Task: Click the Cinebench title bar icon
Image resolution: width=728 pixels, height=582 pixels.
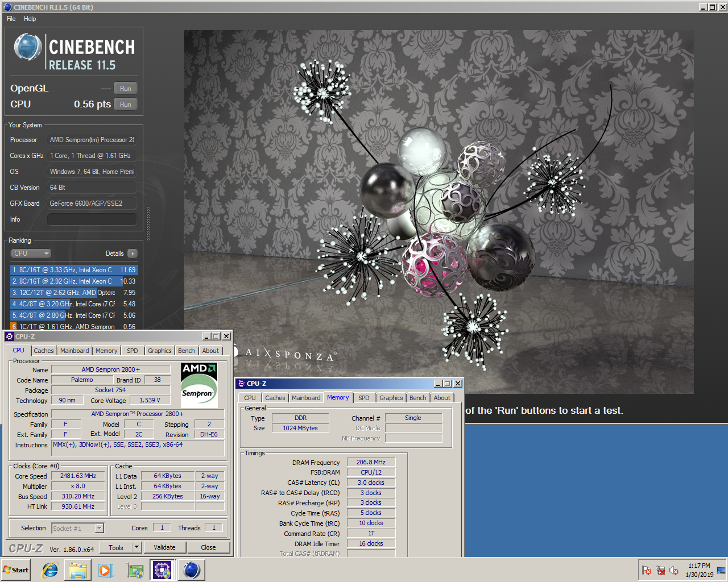Action: 7,7
